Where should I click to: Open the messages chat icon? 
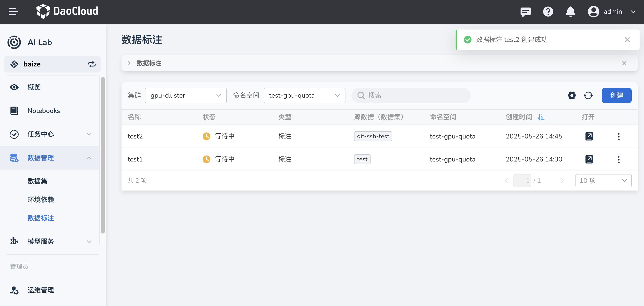coord(525,11)
